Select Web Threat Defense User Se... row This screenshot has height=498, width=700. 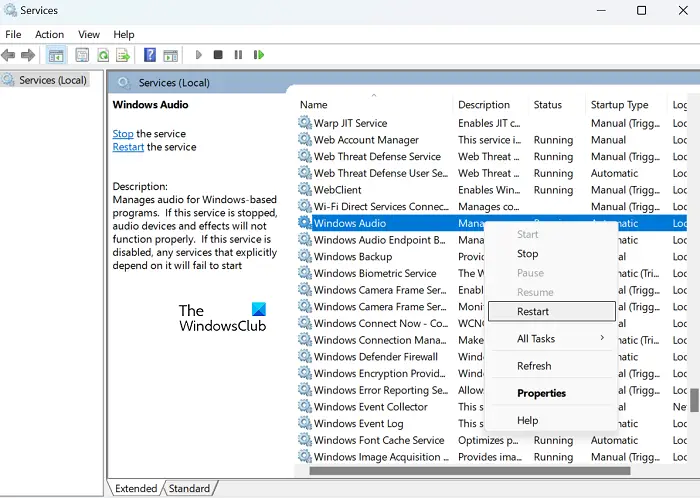click(492, 173)
